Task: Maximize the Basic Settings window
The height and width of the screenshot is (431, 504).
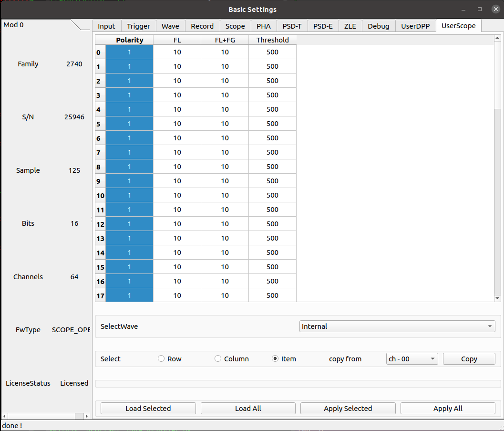Action: tap(480, 9)
